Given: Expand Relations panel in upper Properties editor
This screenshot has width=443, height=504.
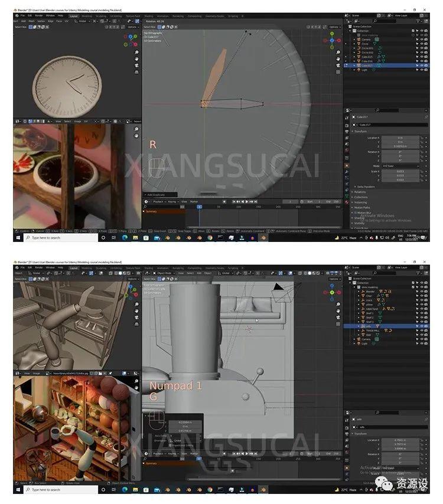Looking at the screenshot, I should coord(359,192).
